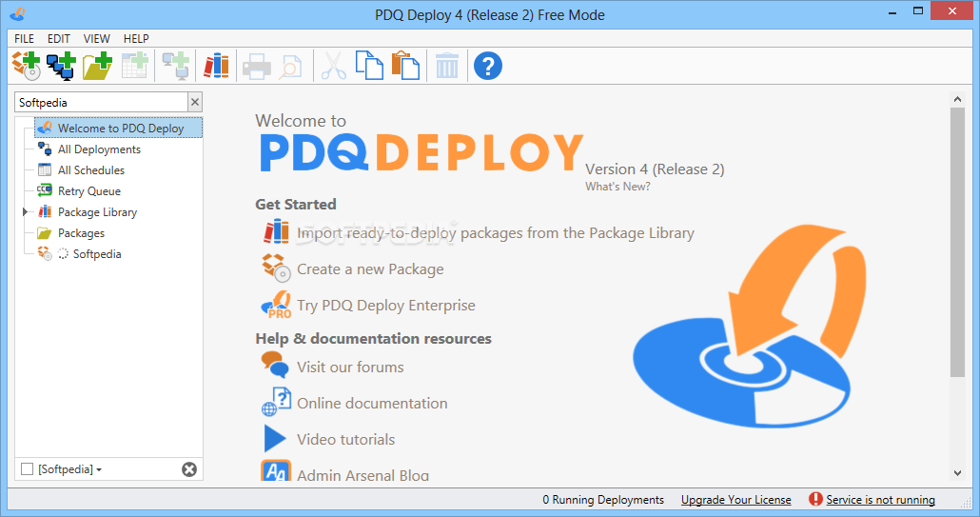Click the Package Library books icon in Get Started
980x517 pixels.
point(276,232)
